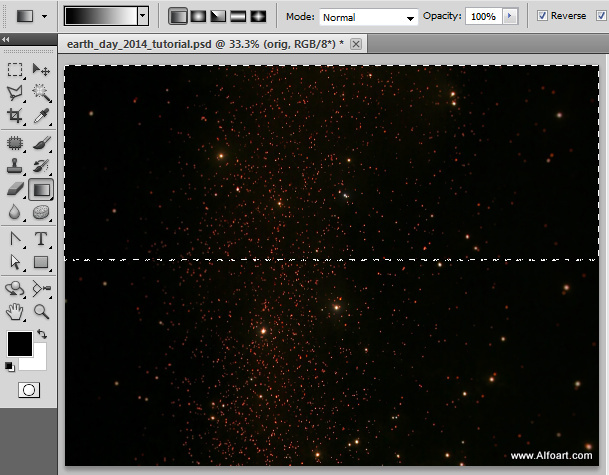Viewport: 609px width, 475px height.
Task: Pick the Hand tool
Action: coord(15,312)
